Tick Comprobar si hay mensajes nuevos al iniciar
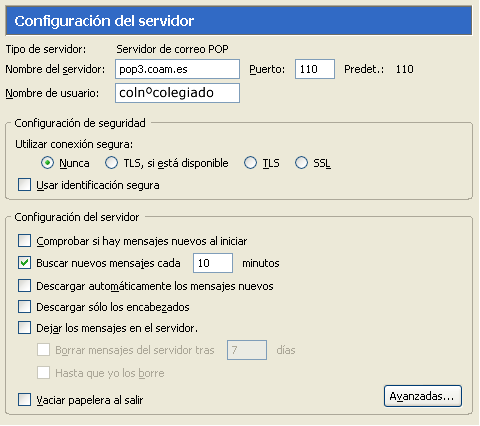 coord(24,241)
